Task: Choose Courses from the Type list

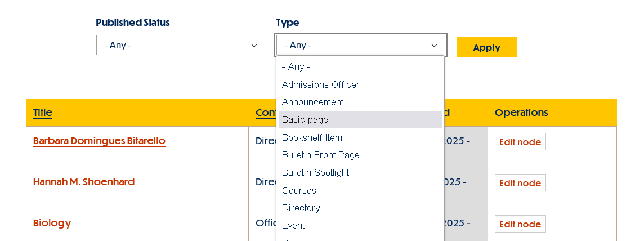Action: (299, 190)
